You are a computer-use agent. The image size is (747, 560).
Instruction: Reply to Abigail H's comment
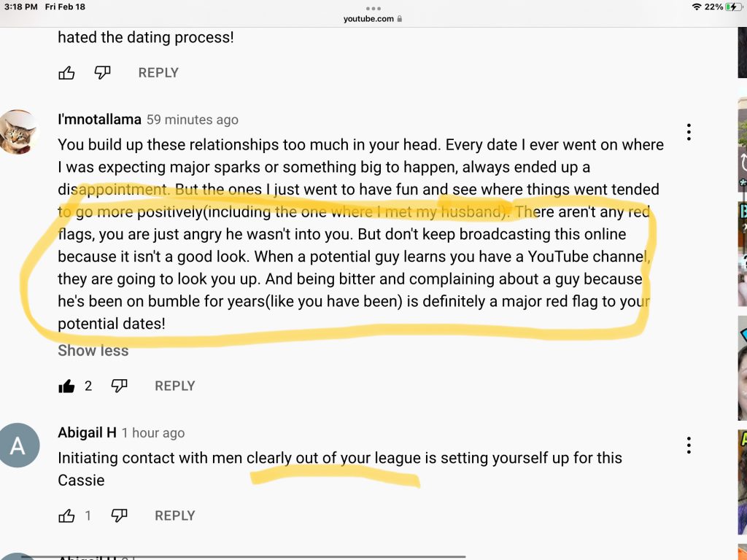(x=175, y=516)
